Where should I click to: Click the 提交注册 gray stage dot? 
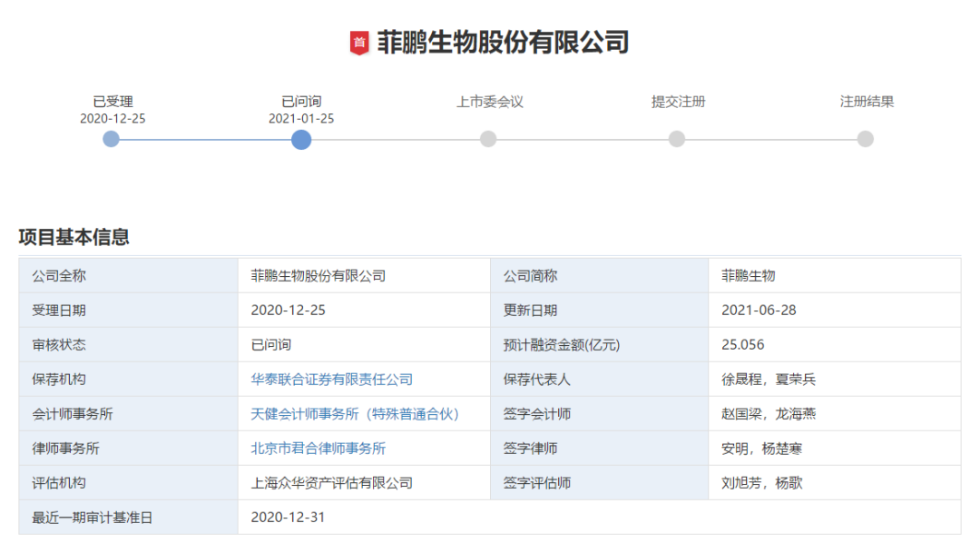coord(676,139)
